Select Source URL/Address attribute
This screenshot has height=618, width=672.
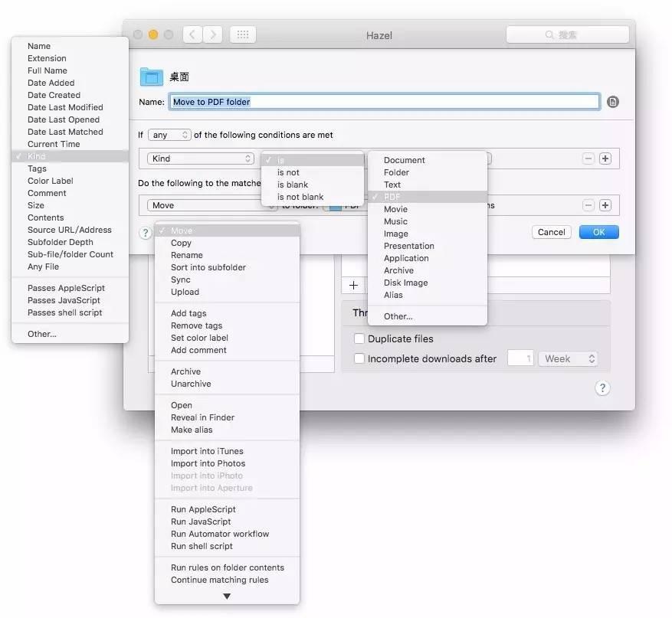pyautogui.click(x=70, y=230)
